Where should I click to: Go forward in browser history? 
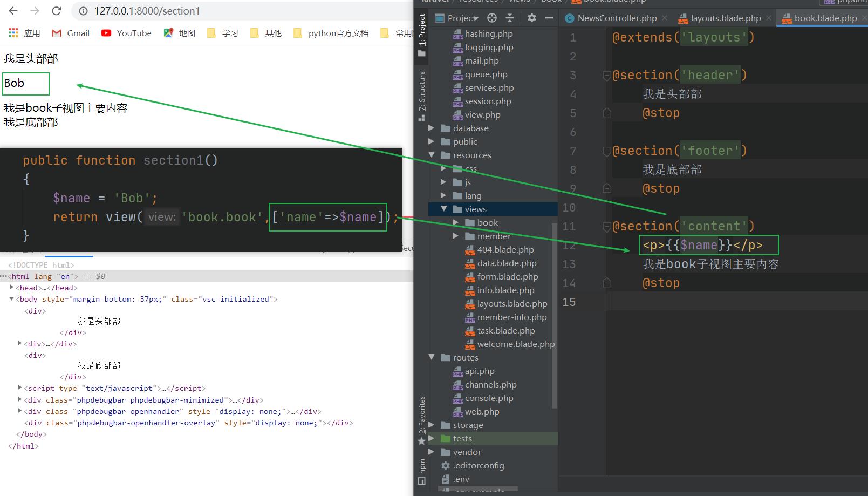click(x=35, y=11)
